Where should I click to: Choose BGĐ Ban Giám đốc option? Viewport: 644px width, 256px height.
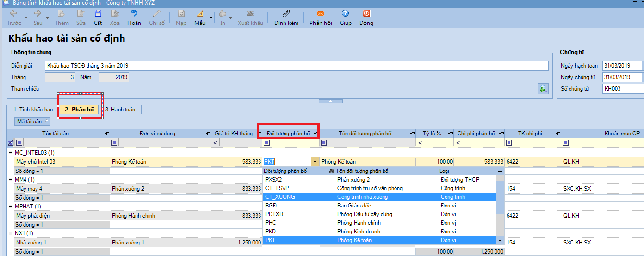point(380,206)
